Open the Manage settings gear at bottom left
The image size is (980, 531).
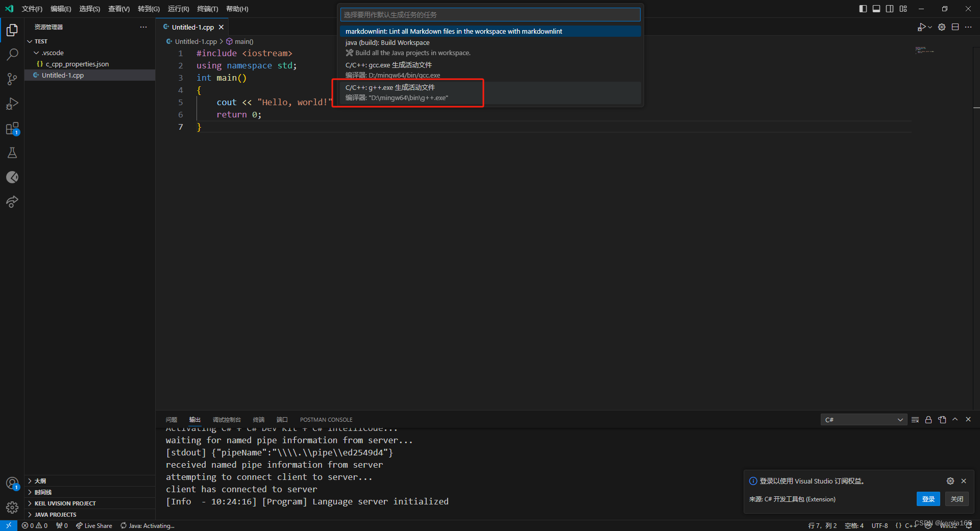pos(12,508)
